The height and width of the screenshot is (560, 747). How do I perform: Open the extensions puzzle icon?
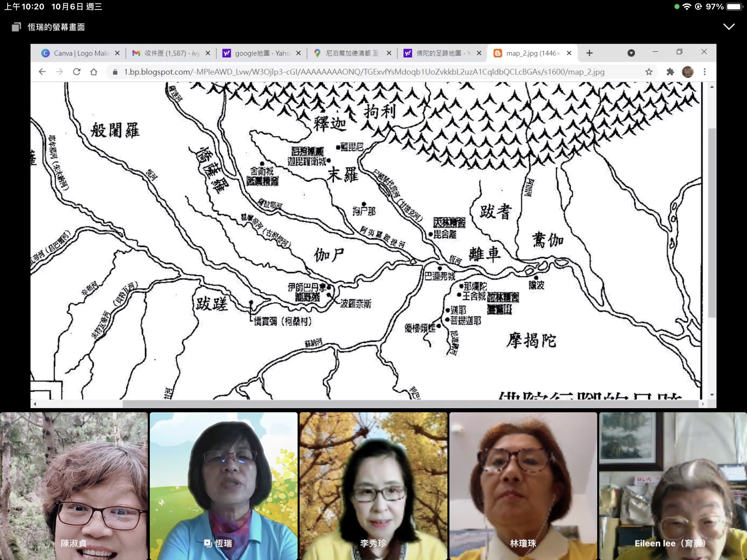point(670,72)
